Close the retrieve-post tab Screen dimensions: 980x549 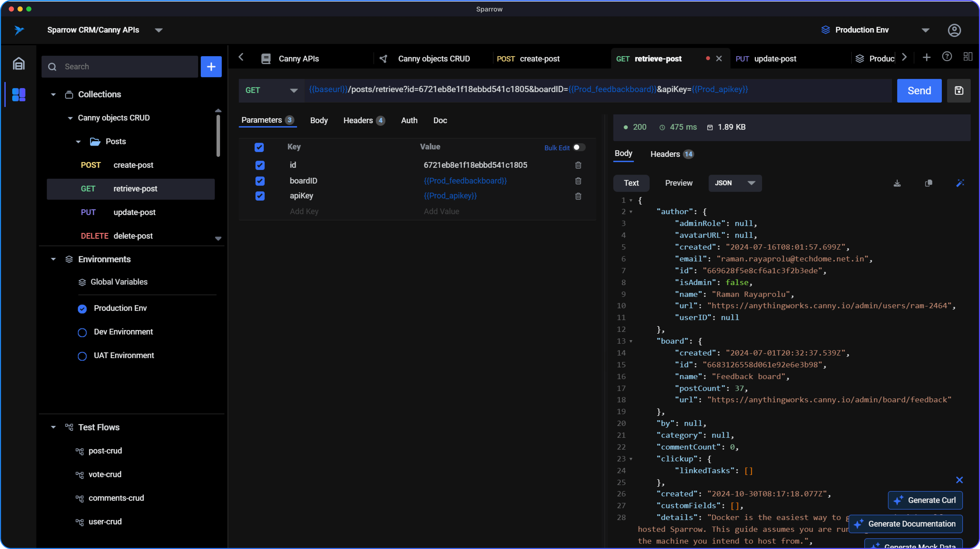(x=719, y=59)
